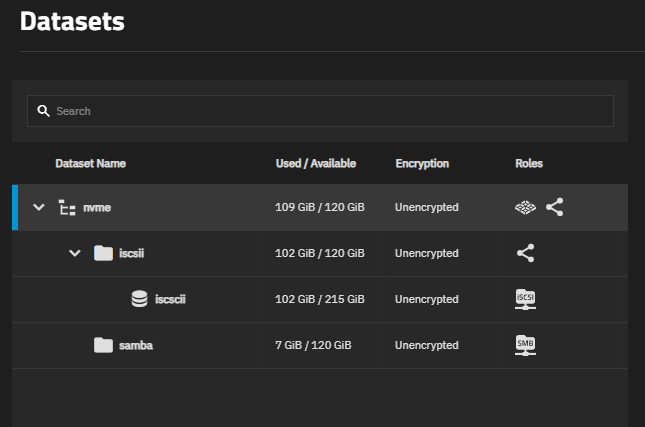The height and width of the screenshot is (427, 645).
Task: Click the samba folder icon
Action: pyautogui.click(x=103, y=345)
